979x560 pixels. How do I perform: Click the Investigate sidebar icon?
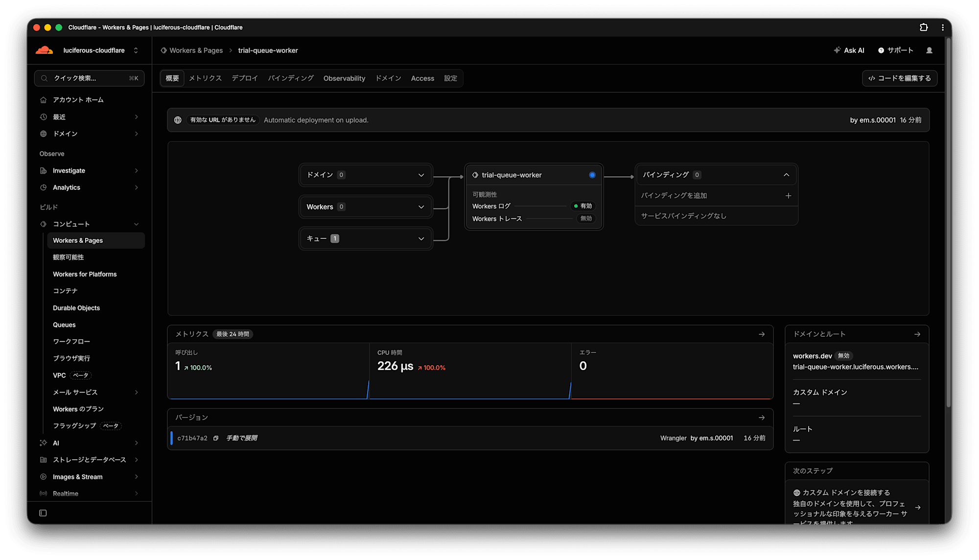(x=44, y=171)
